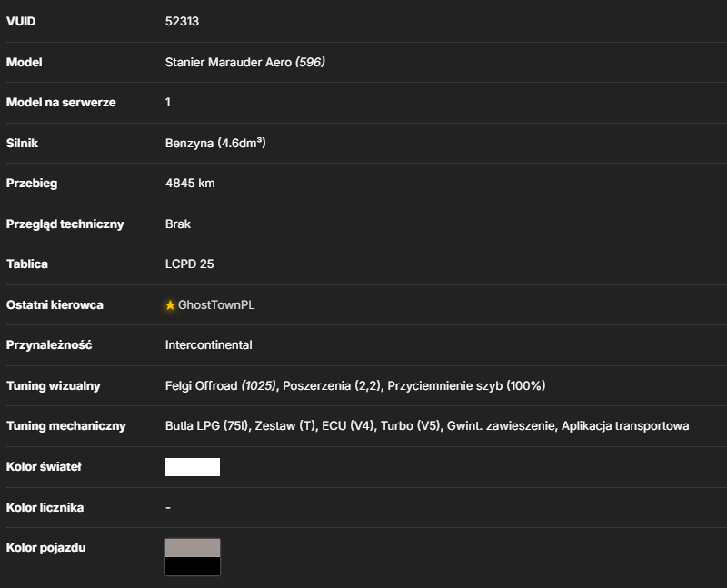Screen dimensions: 727x588
Task: Click the Kolor licznika dash value
Action: point(168,508)
